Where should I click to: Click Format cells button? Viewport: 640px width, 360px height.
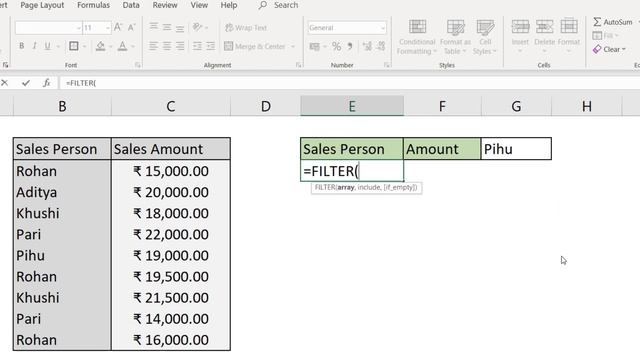coord(569,36)
